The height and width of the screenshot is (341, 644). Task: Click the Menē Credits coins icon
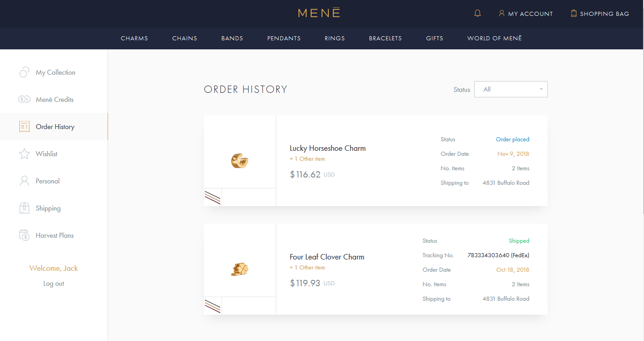pos(24,100)
